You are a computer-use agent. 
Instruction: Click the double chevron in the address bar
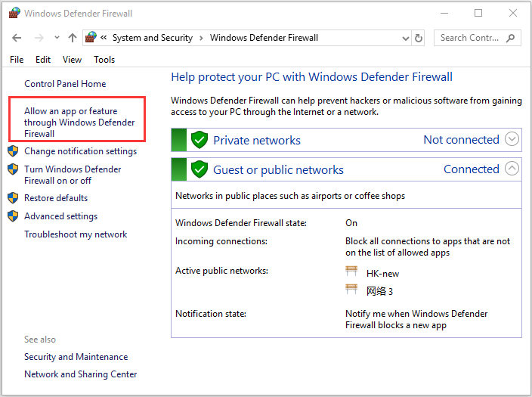[x=104, y=37]
